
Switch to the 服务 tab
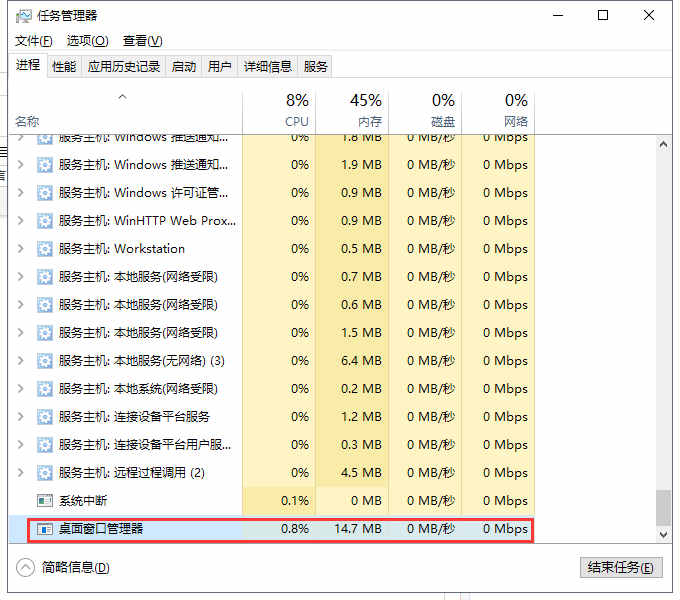[315, 67]
